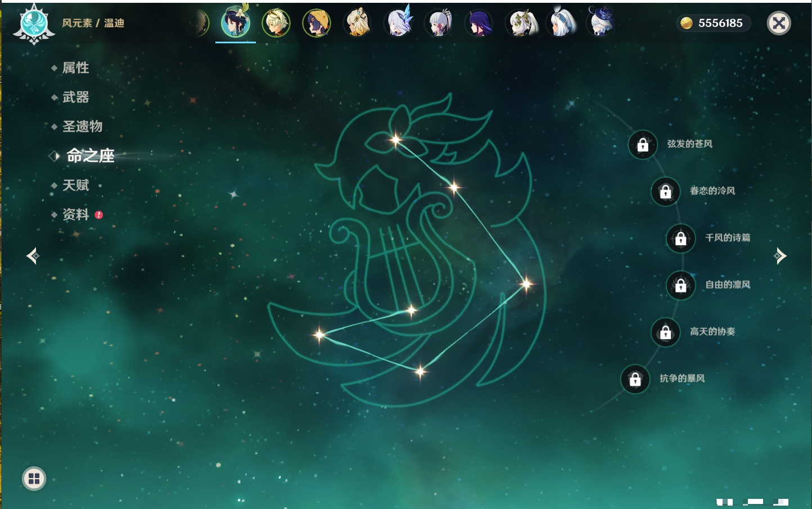Image resolution: width=812 pixels, height=509 pixels.
Task: Click the leftmost constellation star
Action: point(319,335)
